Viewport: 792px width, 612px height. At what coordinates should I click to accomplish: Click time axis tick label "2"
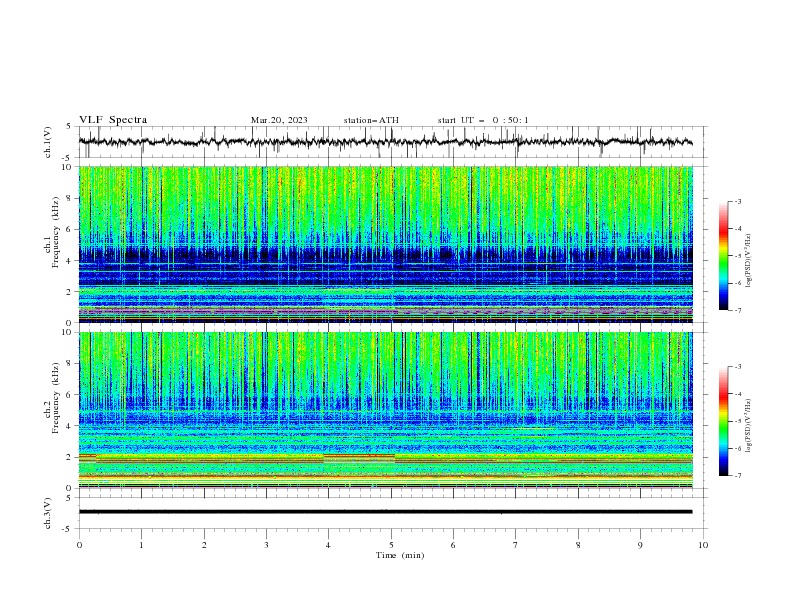[204, 545]
